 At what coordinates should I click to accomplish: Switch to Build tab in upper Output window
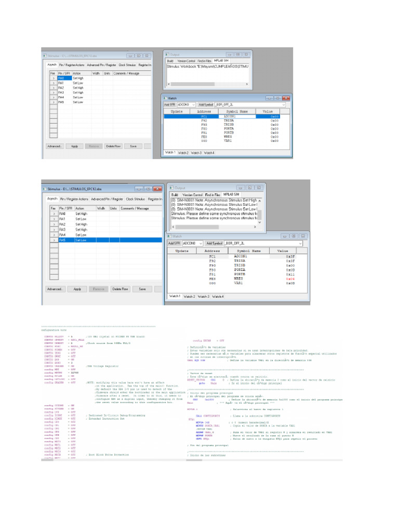tap(170, 61)
